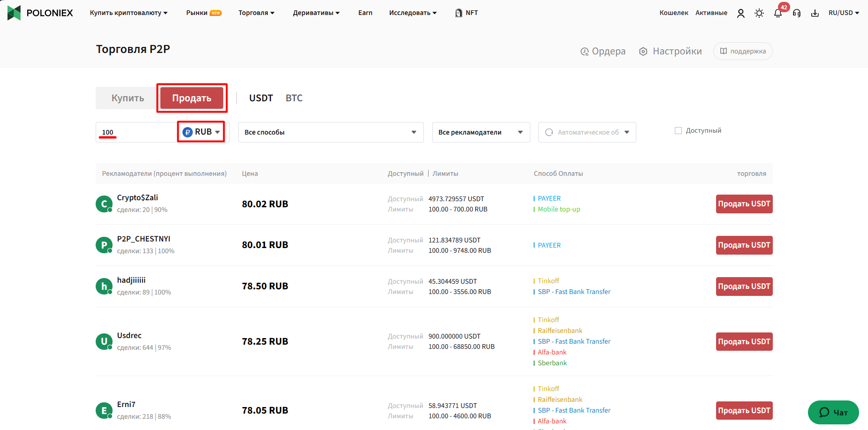Image resolution: width=868 pixels, height=430 pixels.
Task: Click 100.00 - 68850.00 RUB limits
Action: click(x=461, y=347)
